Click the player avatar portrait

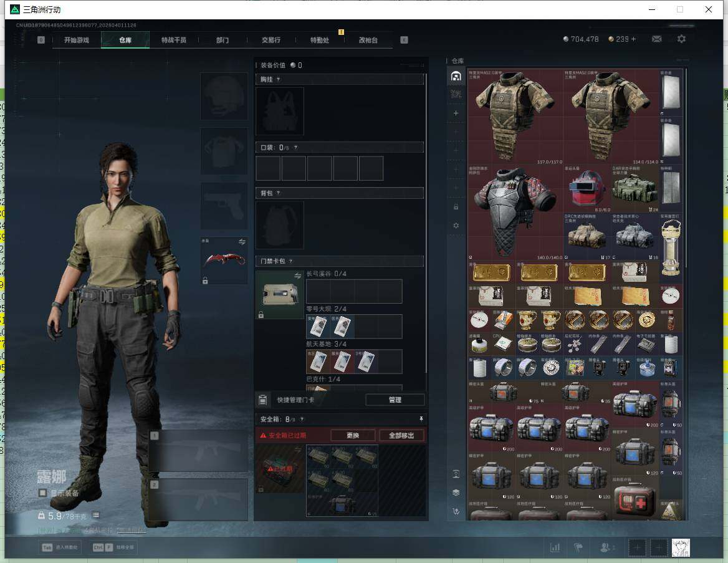click(x=681, y=547)
